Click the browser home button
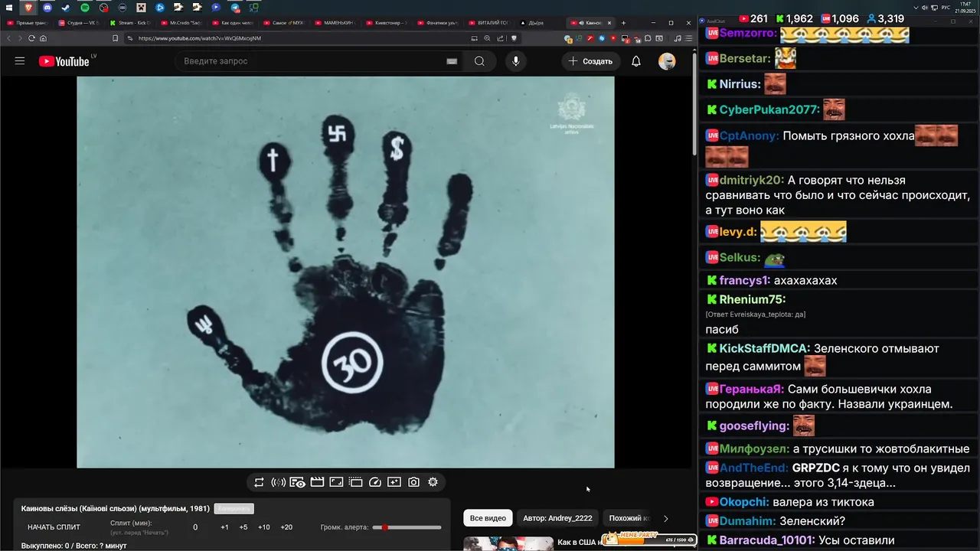 point(43,38)
